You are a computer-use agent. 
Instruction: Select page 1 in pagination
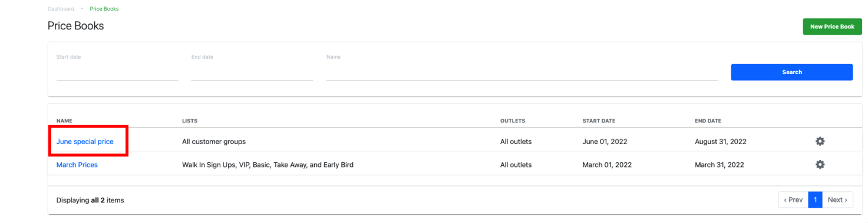pyautogui.click(x=815, y=200)
